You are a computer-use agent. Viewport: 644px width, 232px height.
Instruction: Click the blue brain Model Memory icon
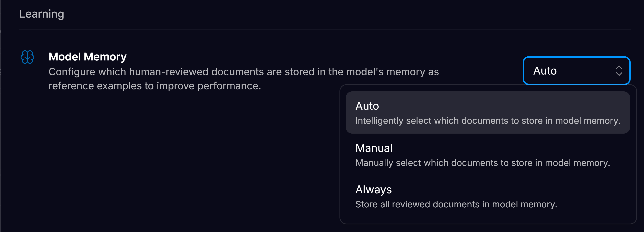(27, 57)
